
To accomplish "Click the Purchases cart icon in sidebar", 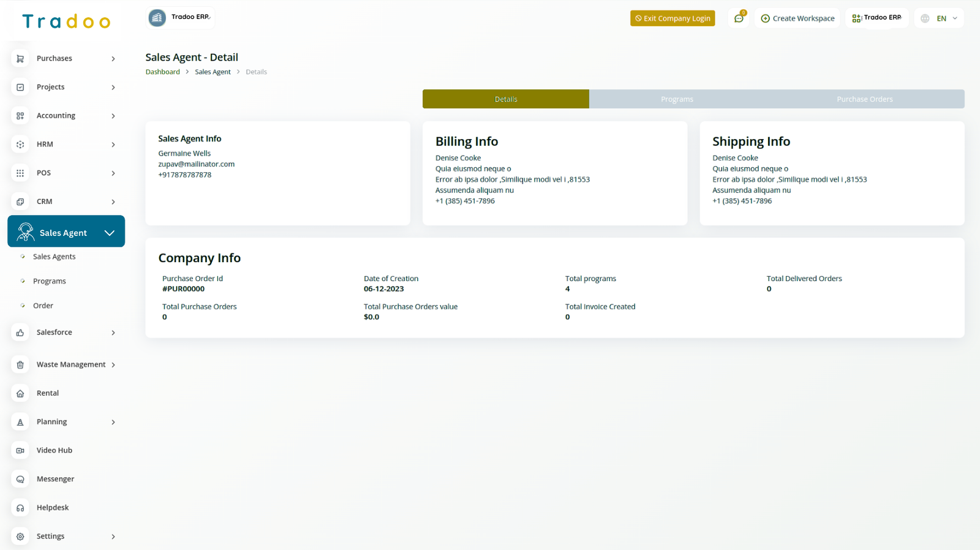I will click(x=20, y=59).
